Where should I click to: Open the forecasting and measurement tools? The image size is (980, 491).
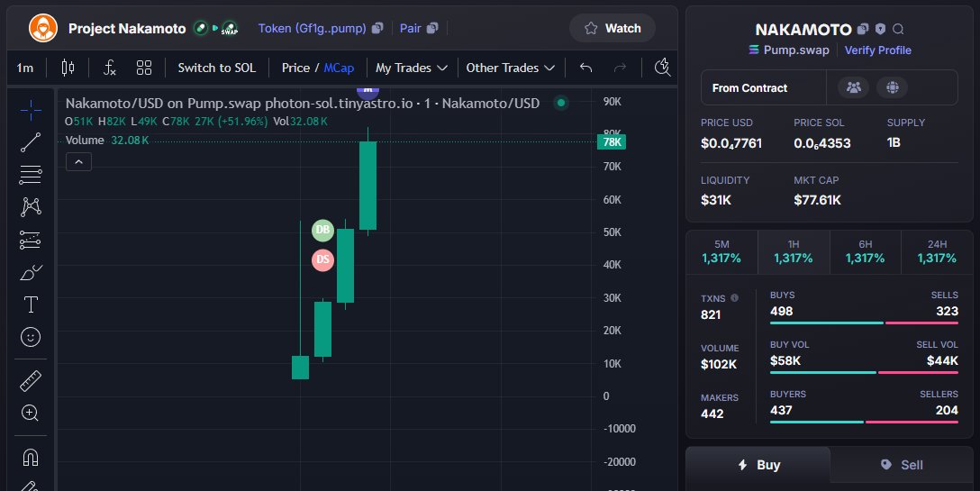pyautogui.click(x=30, y=241)
